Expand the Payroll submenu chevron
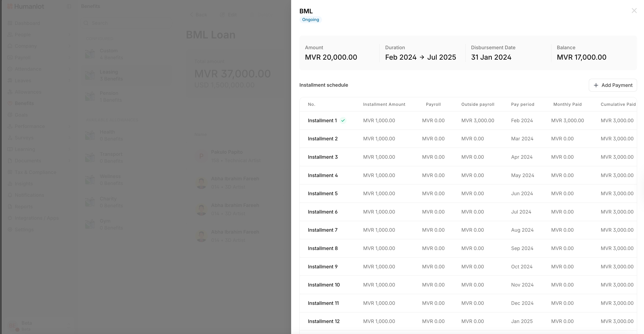 tap(69, 58)
